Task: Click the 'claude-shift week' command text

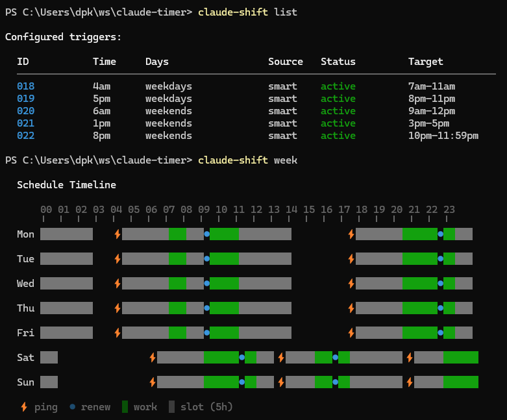Action: tap(248, 160)
